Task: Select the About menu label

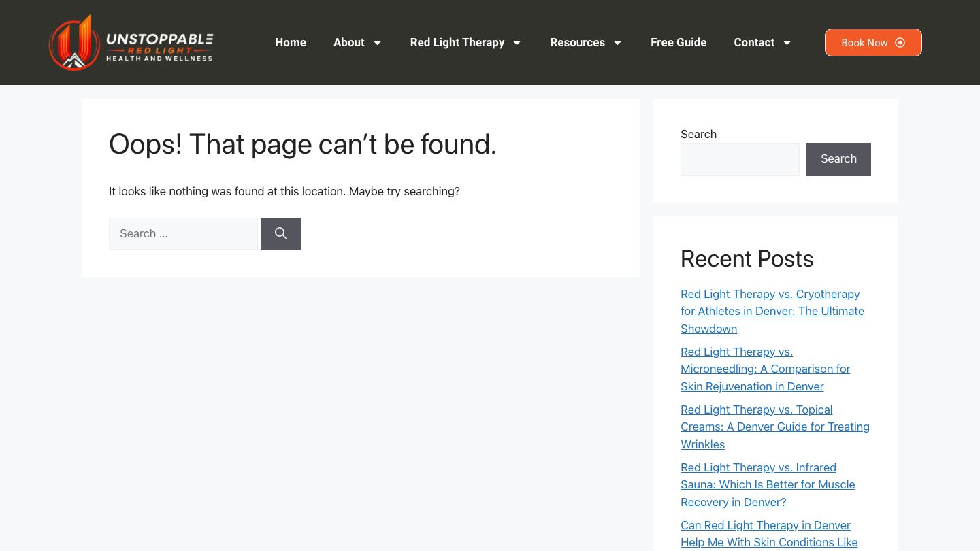Action: click(348, 42)
